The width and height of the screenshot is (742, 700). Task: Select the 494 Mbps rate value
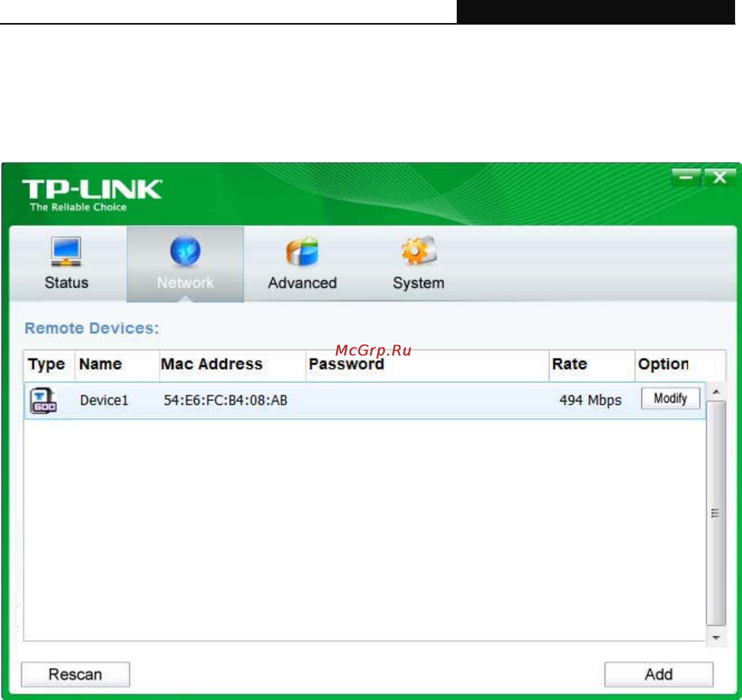(x=591, y=401)
